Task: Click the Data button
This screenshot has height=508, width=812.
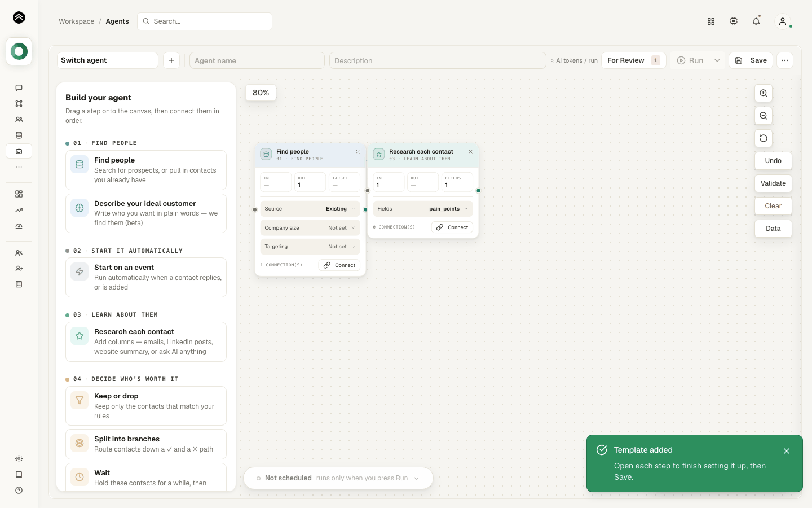Action: click(773, 229)
